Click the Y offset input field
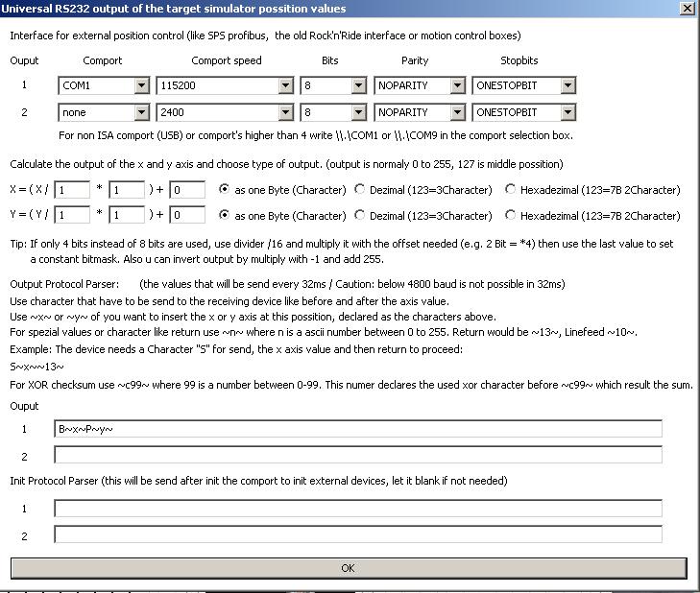The height and width of the screenshot is (593, 700). pyautogui.click(x=187, y=215)
